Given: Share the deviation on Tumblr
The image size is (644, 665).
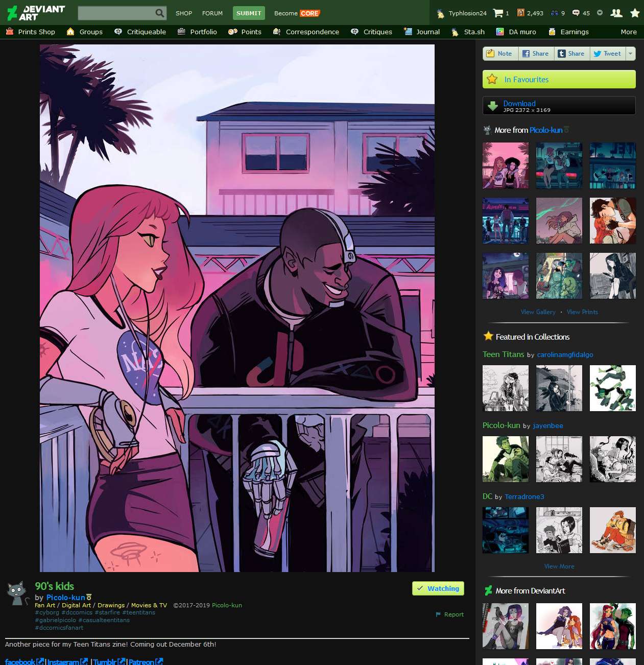Looking at the screenshot, I should [x=571, y=53].
